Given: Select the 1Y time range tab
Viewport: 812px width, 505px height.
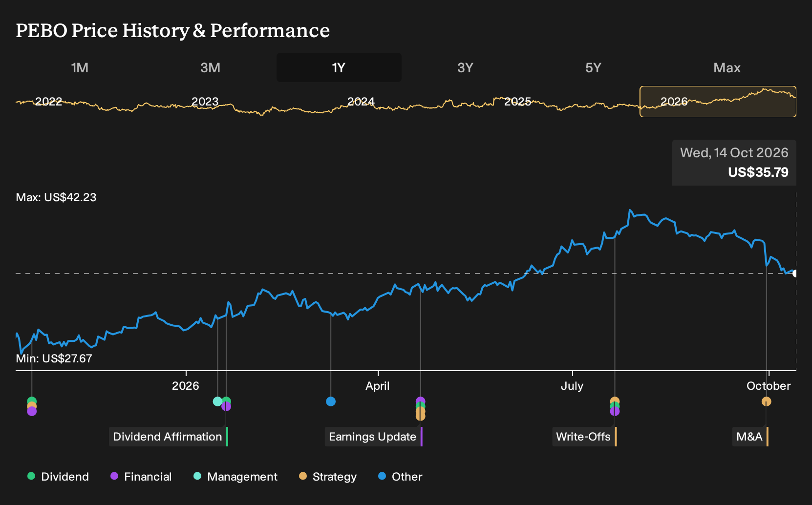Looking at the screenshot, I should pos(339,67).
